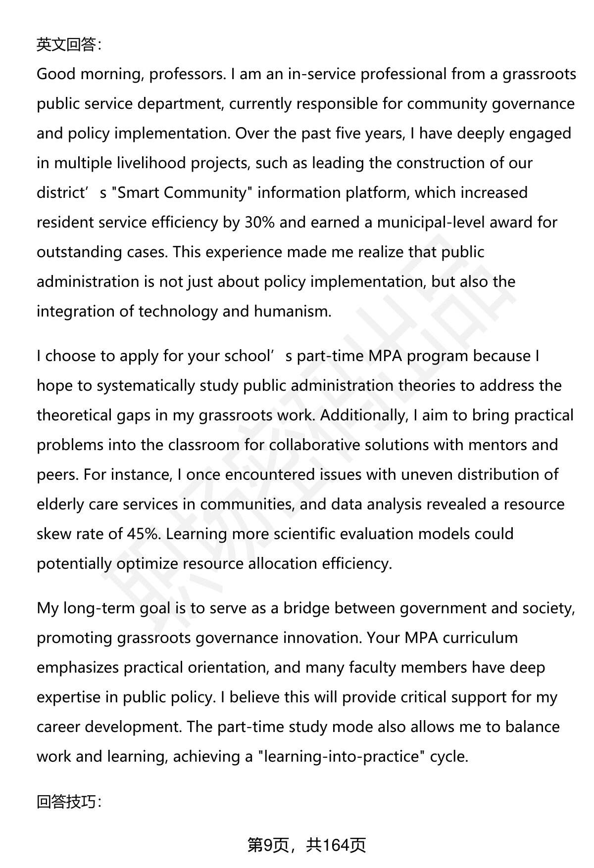This screenshot has height=868, width=594.
Task: Click the page number "第9页，共164页"
Action: (306, 845)
